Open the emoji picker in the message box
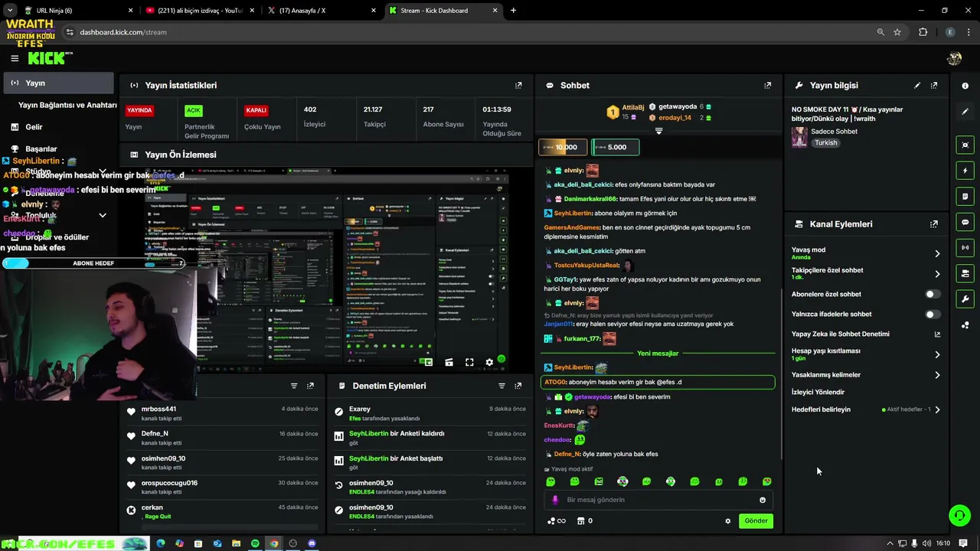 point(763,500)
